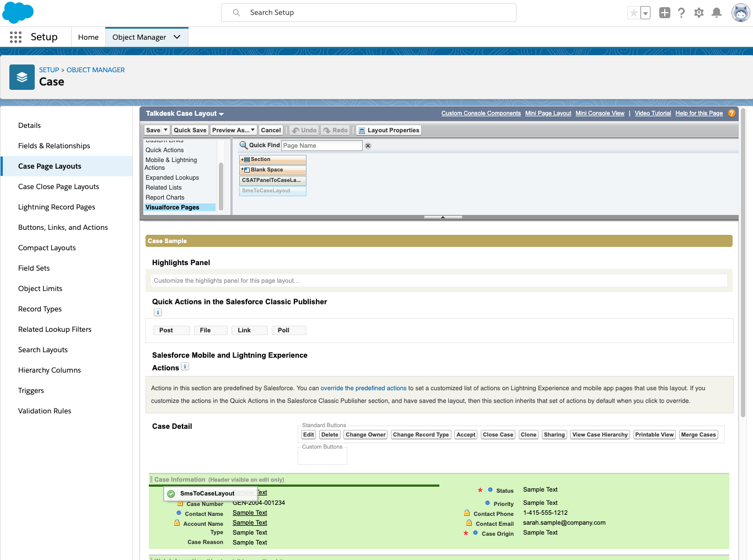Image resolution: width=753 pixels, height=560 pixels.
Task: Click the Layout Properties icon
Action: (362, 131)
